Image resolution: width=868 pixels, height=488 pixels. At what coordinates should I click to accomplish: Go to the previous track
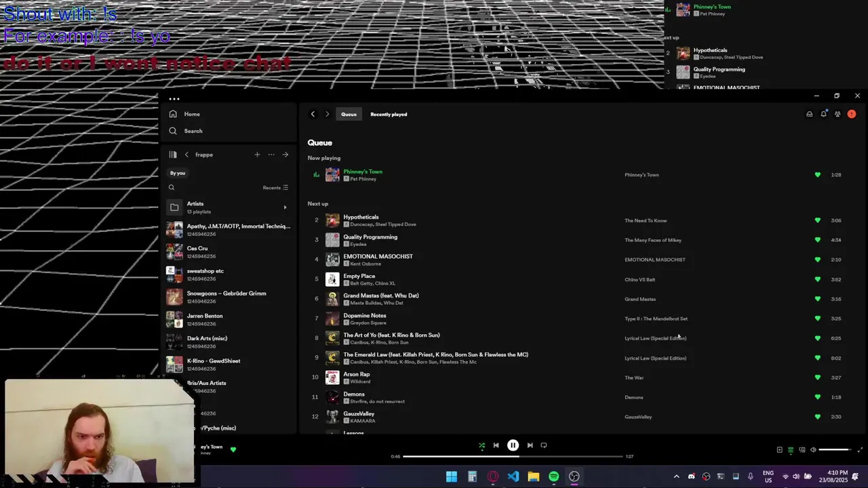click(x=496, y=445)
